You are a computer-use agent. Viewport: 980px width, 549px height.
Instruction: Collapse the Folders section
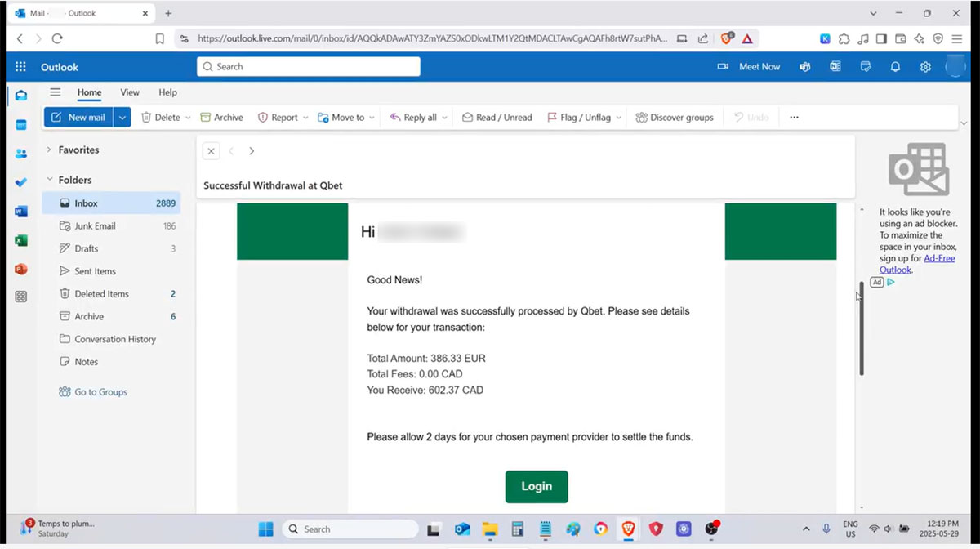[49, 180]
